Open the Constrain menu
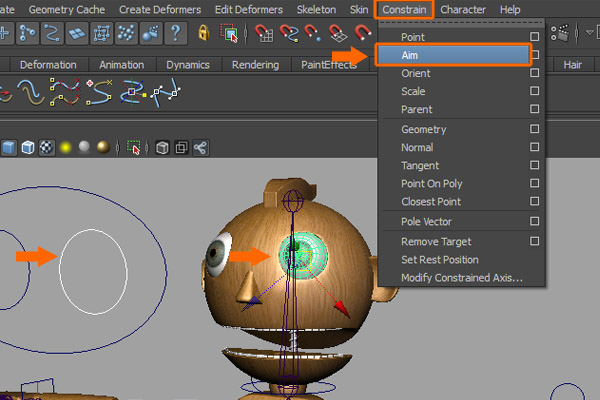Viewport: 600px width, 400px height. [406, 9]
